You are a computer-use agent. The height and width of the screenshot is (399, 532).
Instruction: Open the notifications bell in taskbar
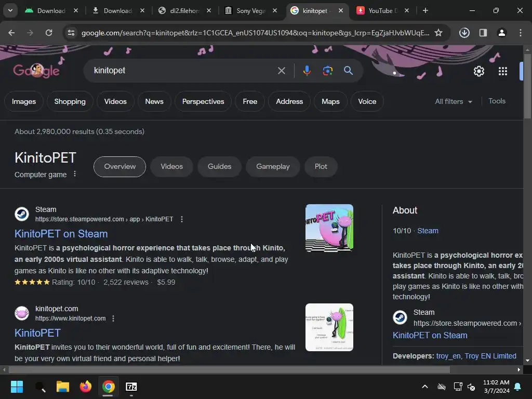518,387
